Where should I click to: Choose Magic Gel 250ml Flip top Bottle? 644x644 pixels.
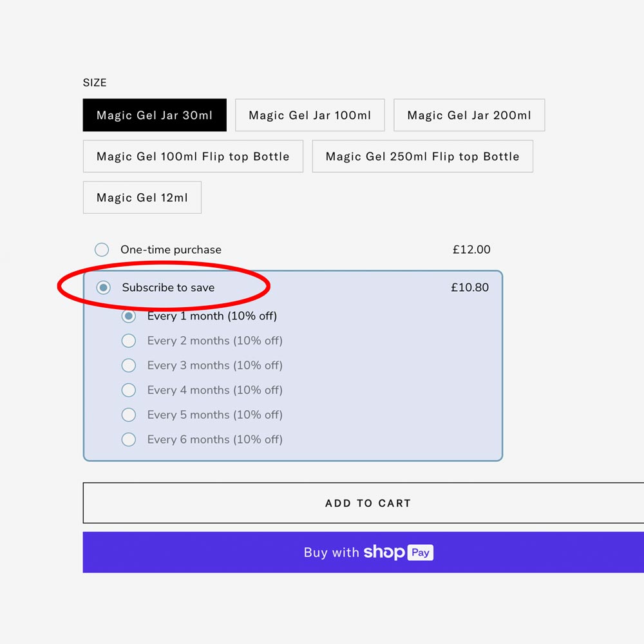pyautogui.click(x=422, y=156)
